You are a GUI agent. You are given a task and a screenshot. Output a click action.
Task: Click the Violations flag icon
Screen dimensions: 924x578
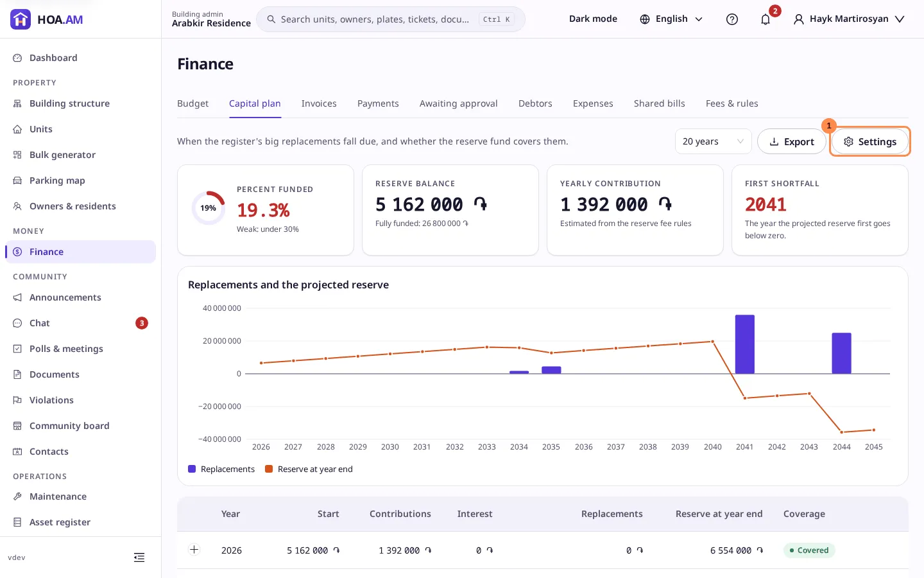[x=17, y=400]
